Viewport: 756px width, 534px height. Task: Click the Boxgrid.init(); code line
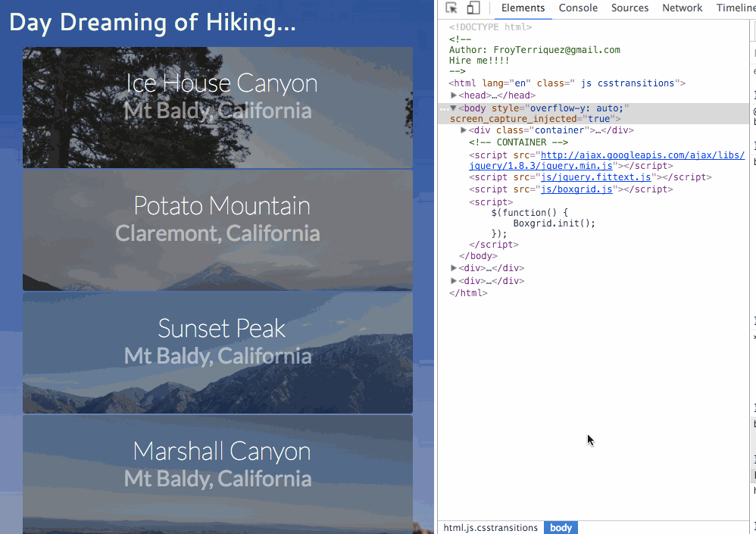(x=554, y=223)
